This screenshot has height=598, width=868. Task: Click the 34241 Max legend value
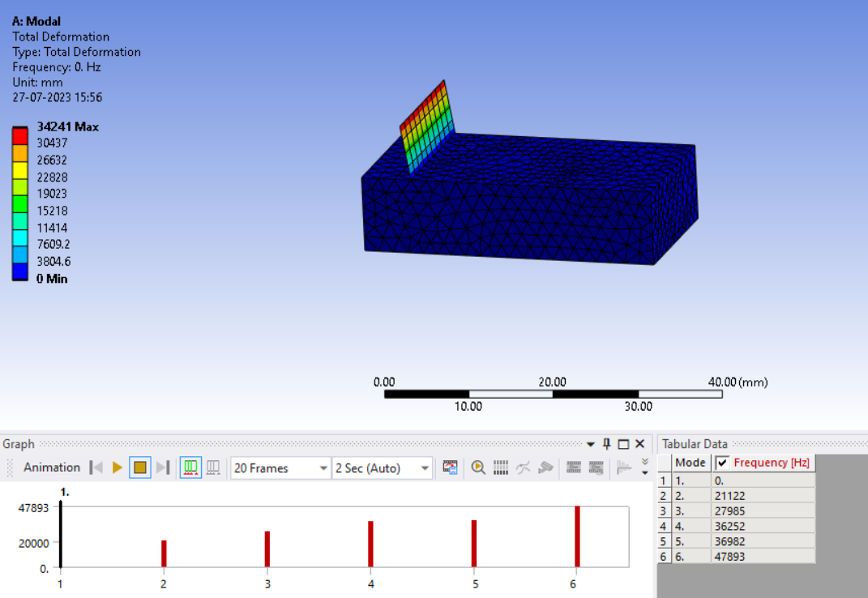(x=67, y=126)
